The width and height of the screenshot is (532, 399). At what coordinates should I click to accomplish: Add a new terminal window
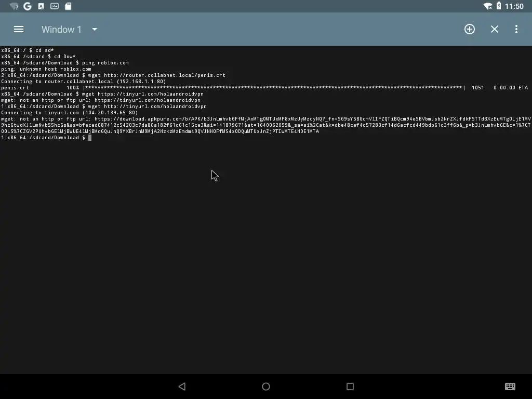470,29
